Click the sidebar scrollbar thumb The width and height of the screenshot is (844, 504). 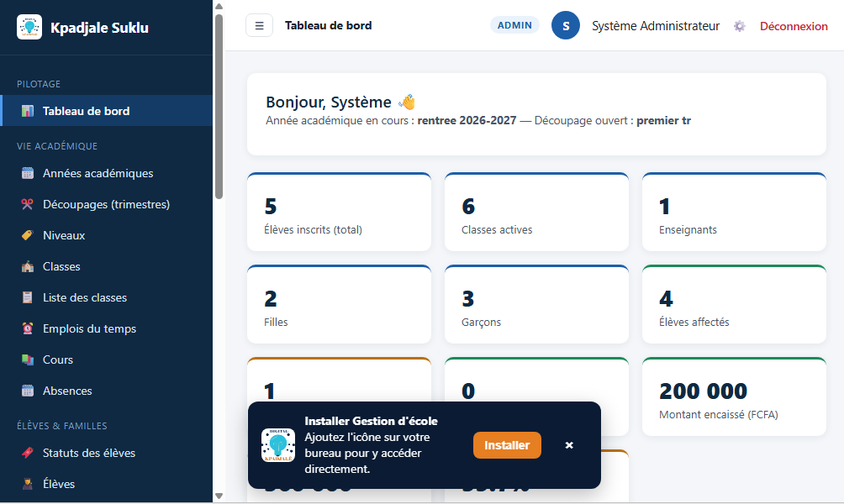219,107
